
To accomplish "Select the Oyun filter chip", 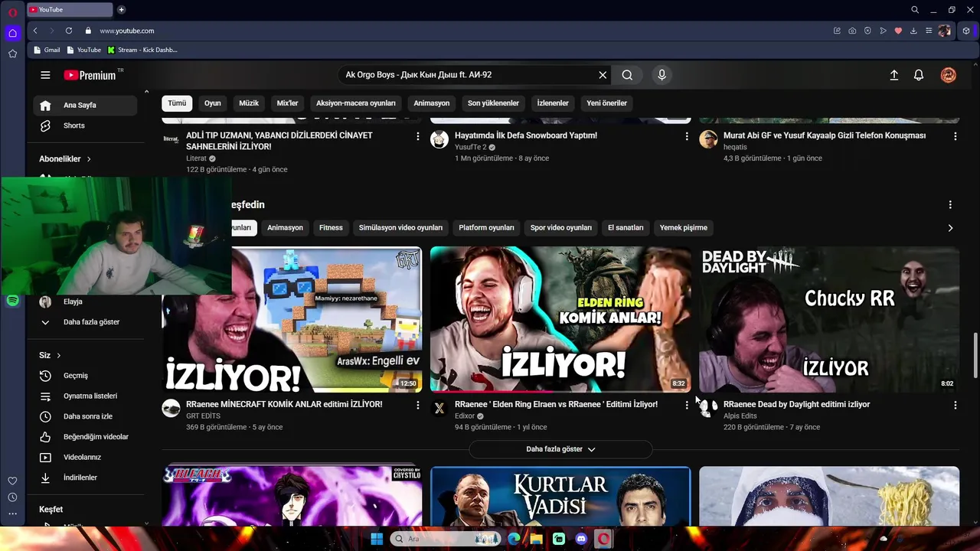I will pyautogui.click(x=213, y=103).
